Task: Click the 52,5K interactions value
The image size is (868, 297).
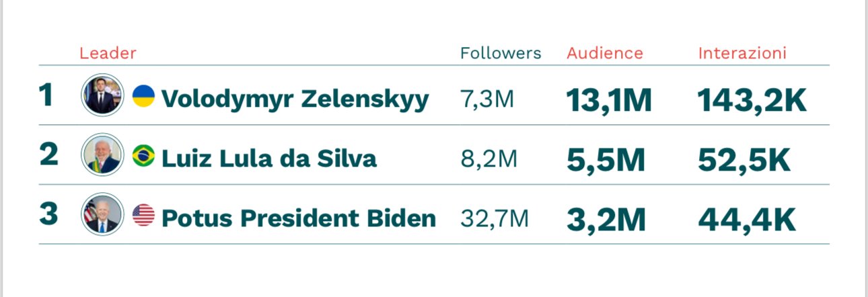Action: point(744,160)
